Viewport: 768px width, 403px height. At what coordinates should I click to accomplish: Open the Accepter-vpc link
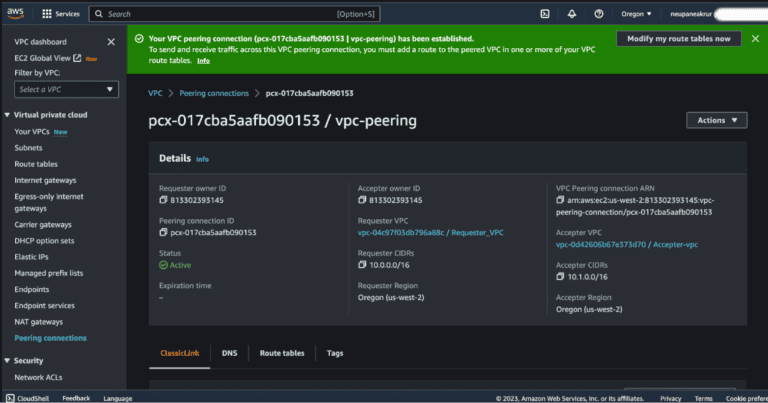click(626, 244)
